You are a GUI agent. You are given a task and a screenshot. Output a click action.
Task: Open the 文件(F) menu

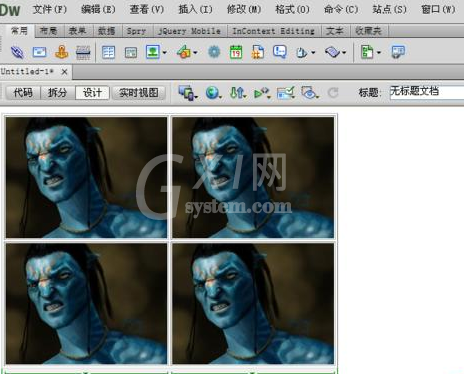[50, 9]
